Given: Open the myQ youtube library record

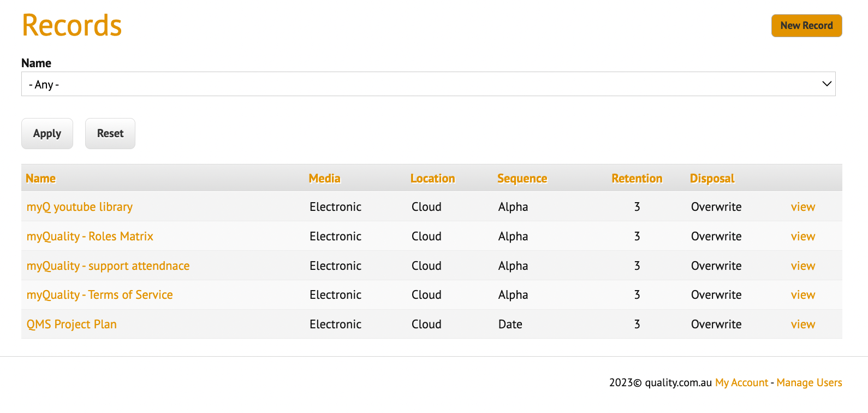Looking at the screenshot, I should (80, 207).
